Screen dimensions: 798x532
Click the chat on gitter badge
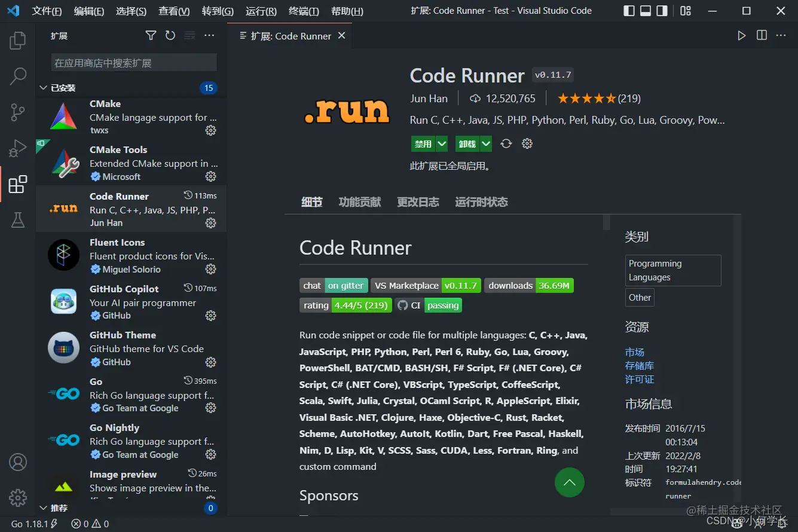334,286
